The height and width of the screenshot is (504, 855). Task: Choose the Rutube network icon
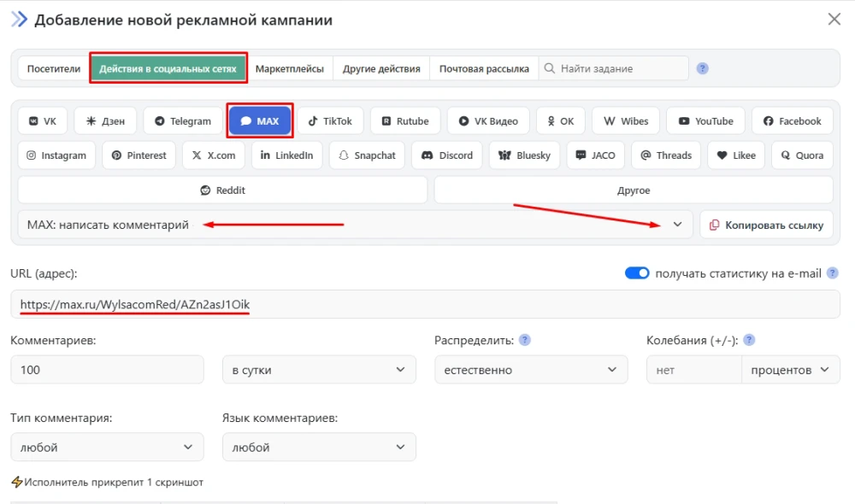405,120
